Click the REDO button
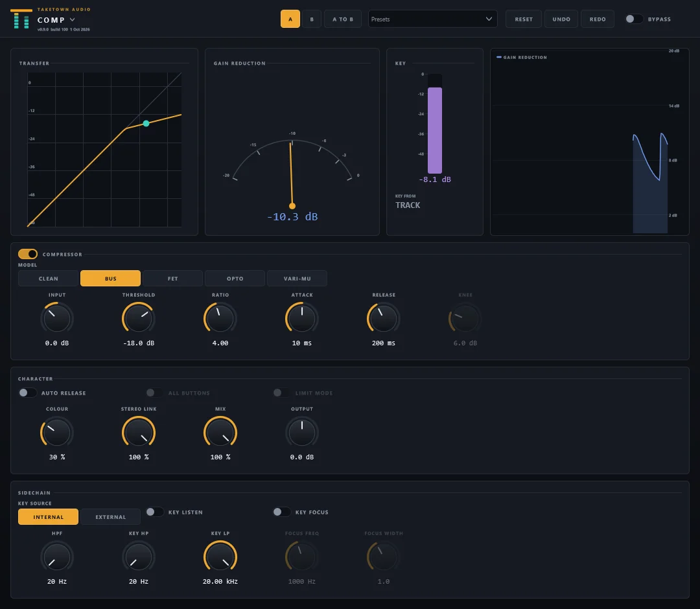 tap(598, 19)
